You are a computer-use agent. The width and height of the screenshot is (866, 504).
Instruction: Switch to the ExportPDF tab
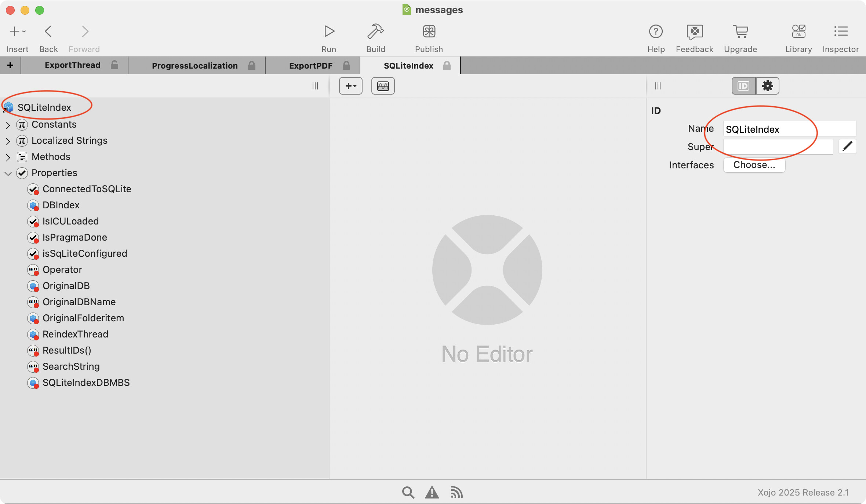310,66
